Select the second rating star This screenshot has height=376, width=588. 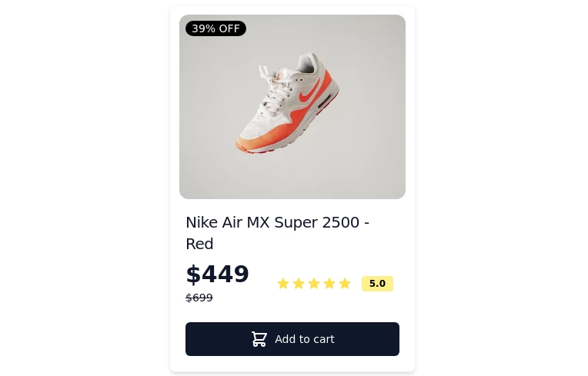[299, 284]
